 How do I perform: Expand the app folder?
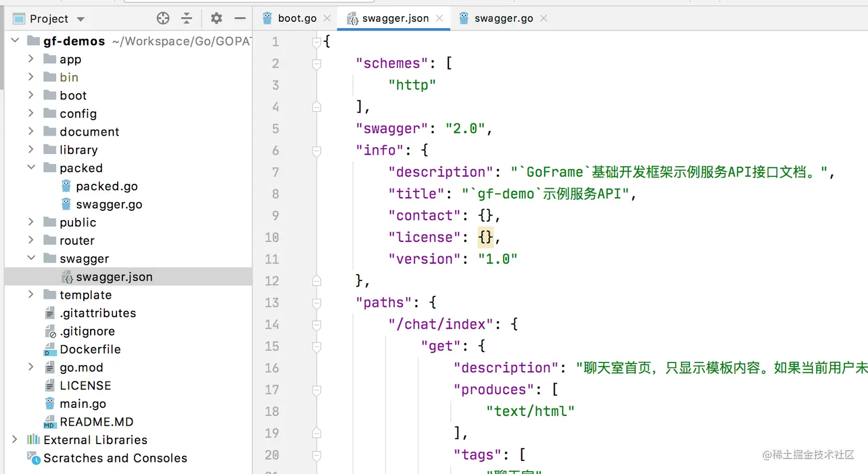[31, 59]
